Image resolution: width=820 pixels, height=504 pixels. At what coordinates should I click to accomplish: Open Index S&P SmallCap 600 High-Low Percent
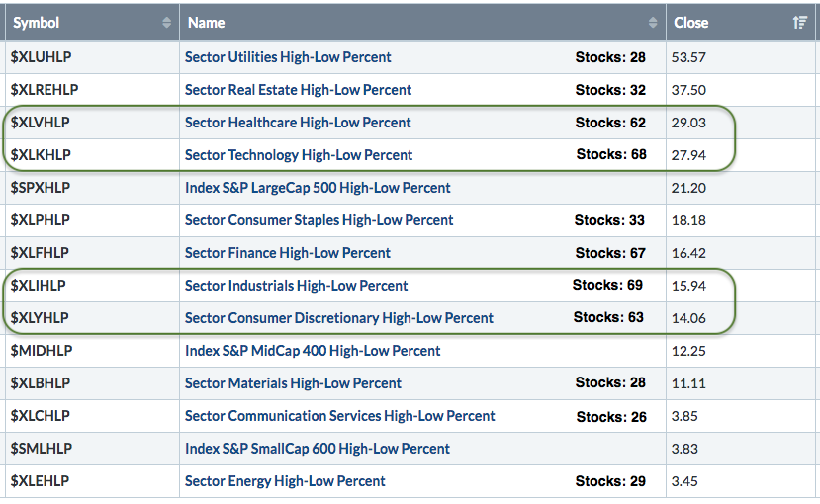(x=318, y=449)
